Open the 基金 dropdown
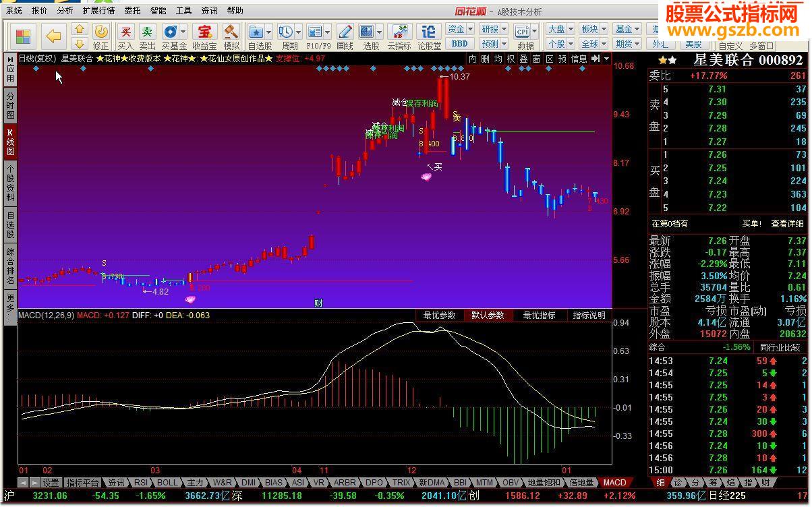The image size is (812, 507). tap(627, 29)
